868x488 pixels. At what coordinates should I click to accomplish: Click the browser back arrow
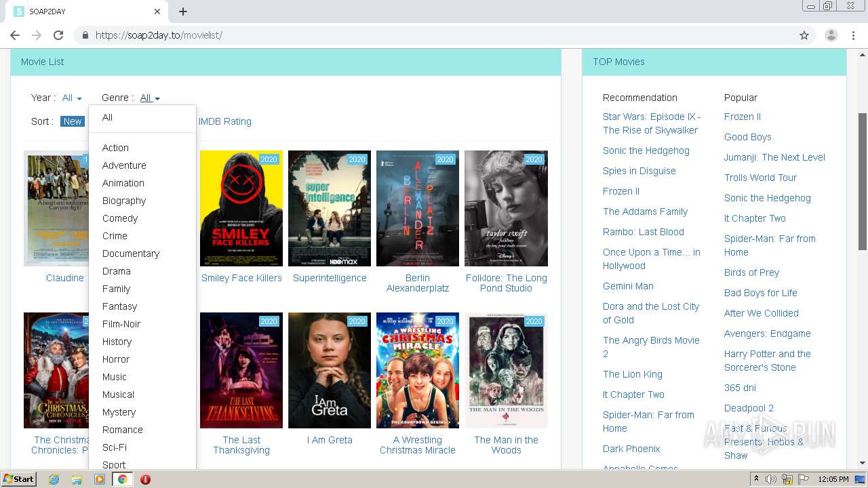click(15, 35)
